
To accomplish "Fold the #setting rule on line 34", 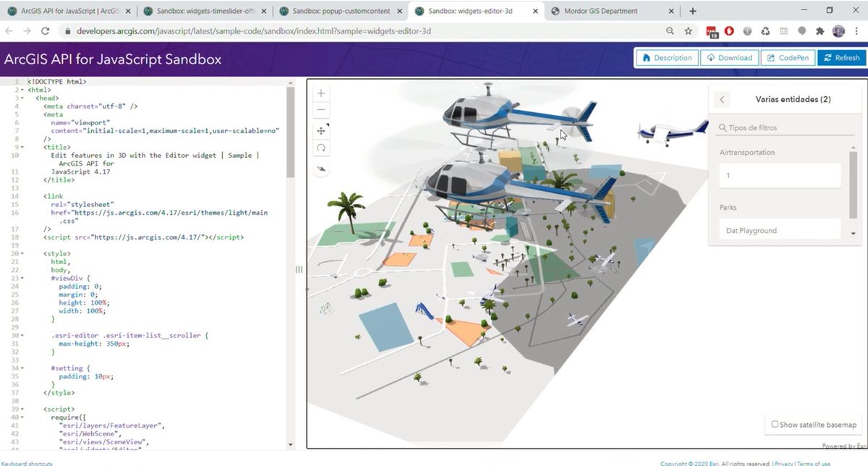I will tap(23, 368).
